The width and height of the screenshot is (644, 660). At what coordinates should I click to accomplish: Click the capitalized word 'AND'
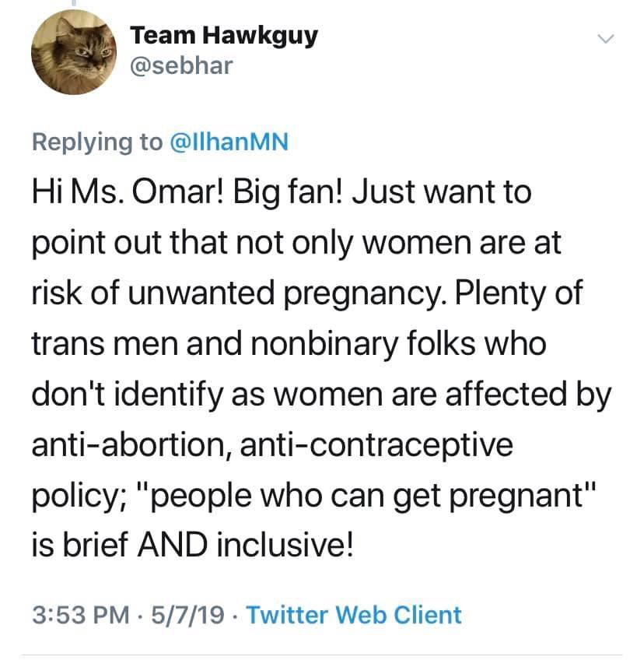pyautogui.click(x=173, y=546)
